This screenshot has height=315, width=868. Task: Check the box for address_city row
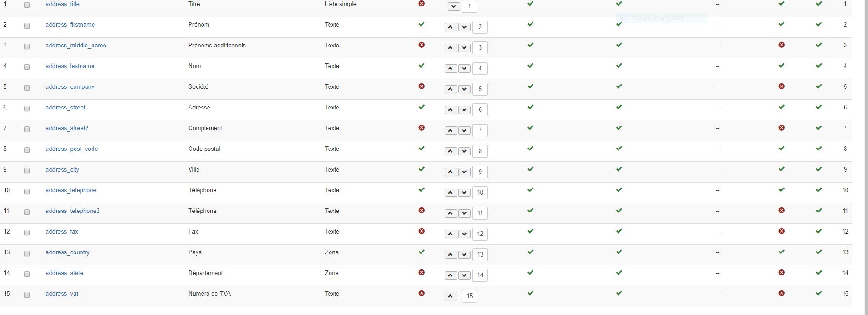click(x=27, y=171)
